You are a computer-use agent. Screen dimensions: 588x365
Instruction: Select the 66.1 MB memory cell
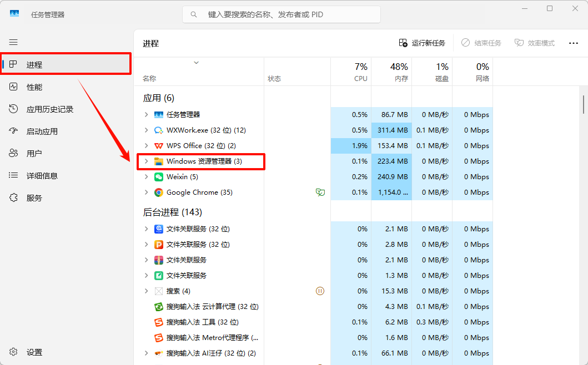pos(391,353)
